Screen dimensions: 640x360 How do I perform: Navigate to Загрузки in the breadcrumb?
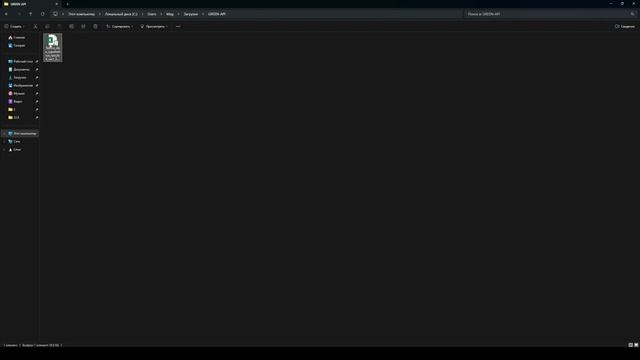(191, 14)
